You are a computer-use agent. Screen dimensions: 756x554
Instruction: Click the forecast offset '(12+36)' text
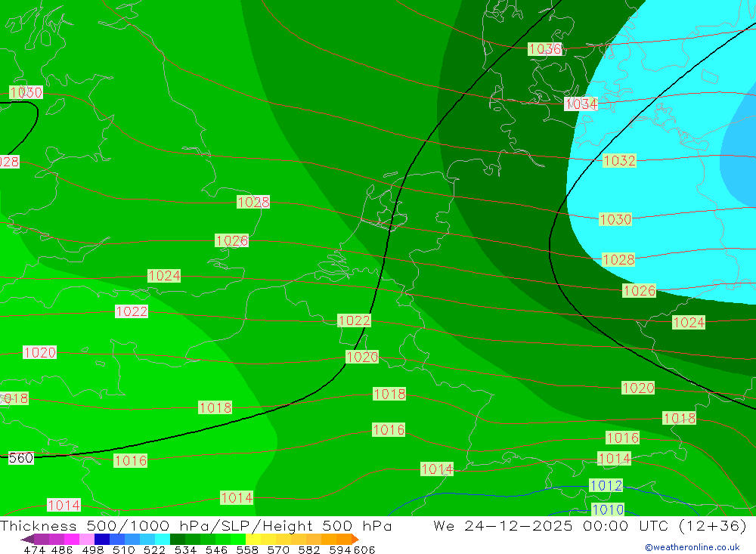click(x=713, y=525)
